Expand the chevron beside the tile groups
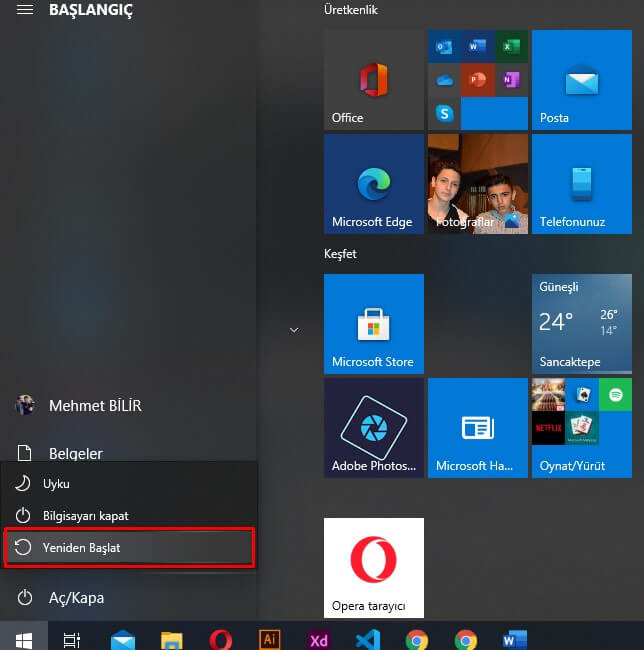Image resolution: width=644 pixels, height=650 pixels. coord(294,330)
